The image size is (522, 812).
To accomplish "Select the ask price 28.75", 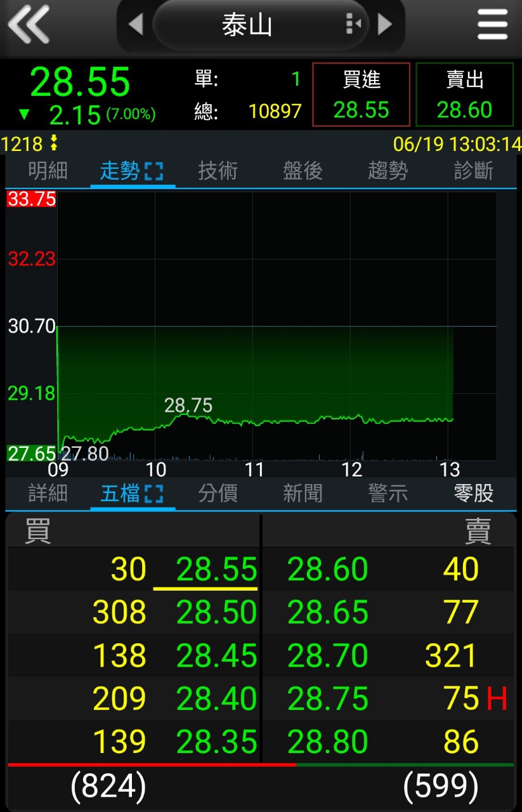I will point(328,699).
